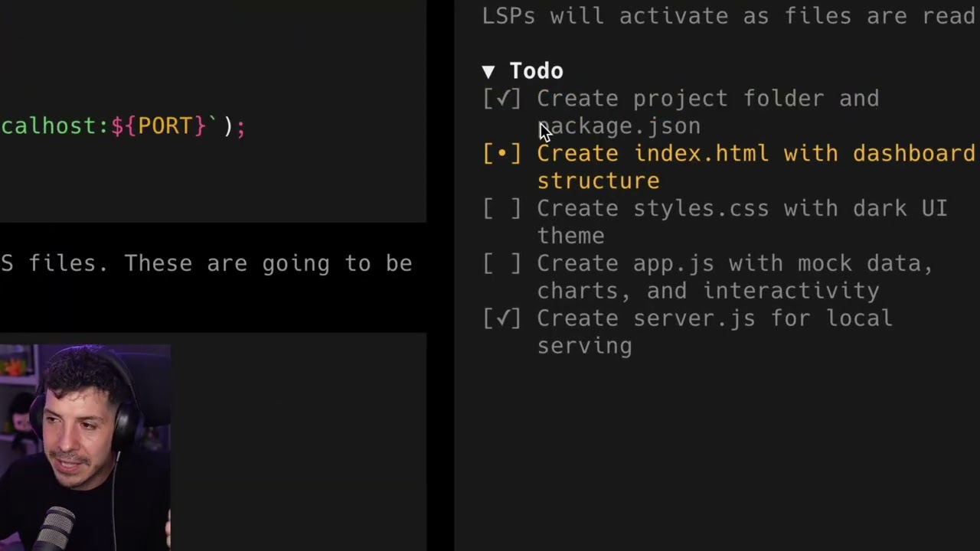Select 'Create app.js with mock data' item
Screen dimensions: 980x551
click(x=735, y=263)
